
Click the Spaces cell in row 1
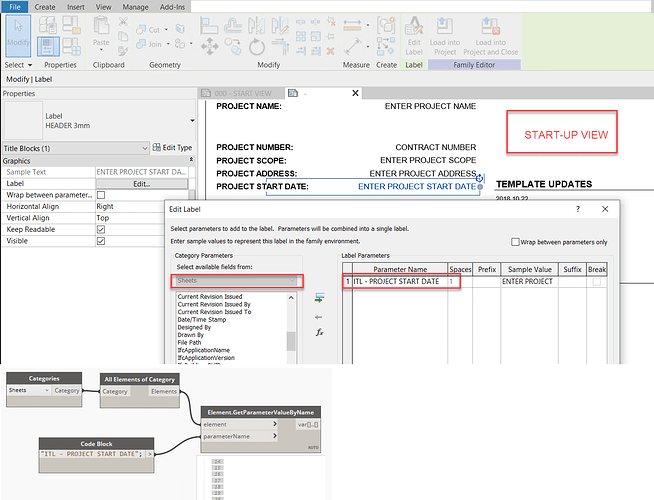[x=460, y=282]
